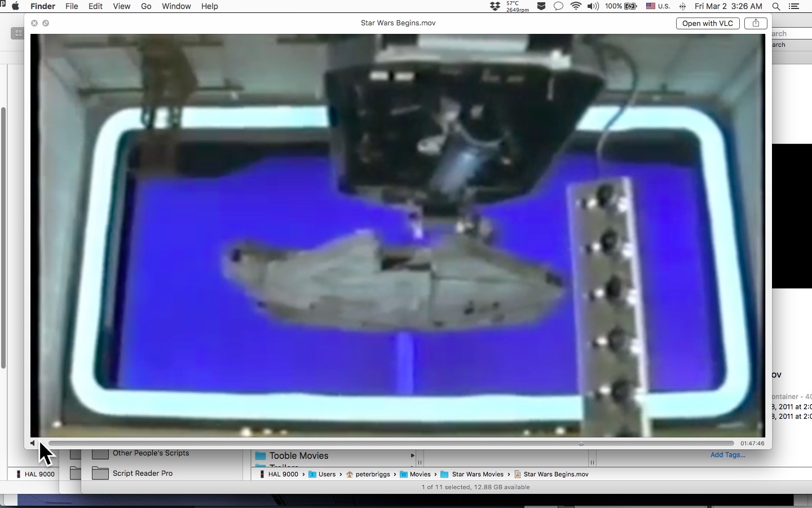812x508 pixels.
Task: Click the folder icon beside Script Reader Pro
Action: tap(100, 473)
